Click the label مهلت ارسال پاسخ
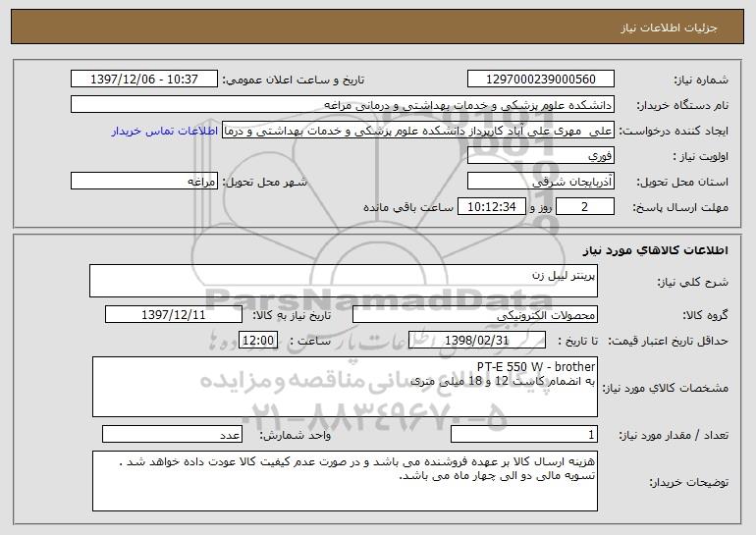This screenshot has width=756, height=535. click(x=680, y=208)
